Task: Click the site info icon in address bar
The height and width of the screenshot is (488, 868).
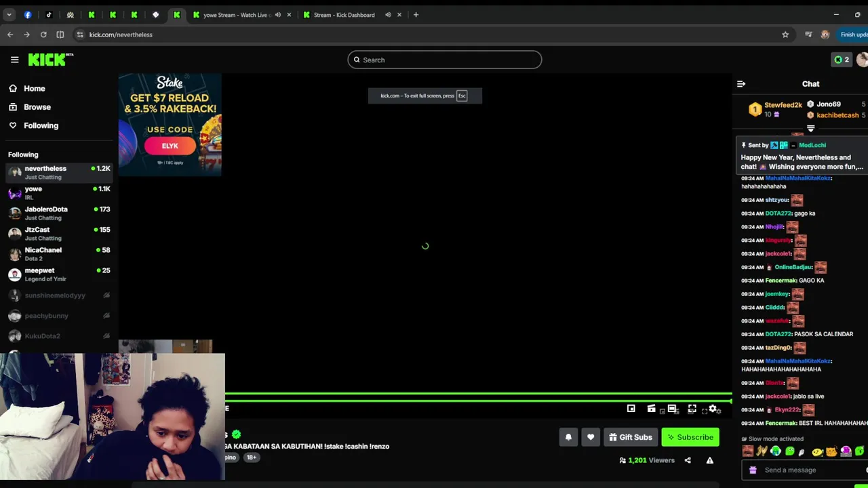Action: pyautogui.click(x=80, y=35)
